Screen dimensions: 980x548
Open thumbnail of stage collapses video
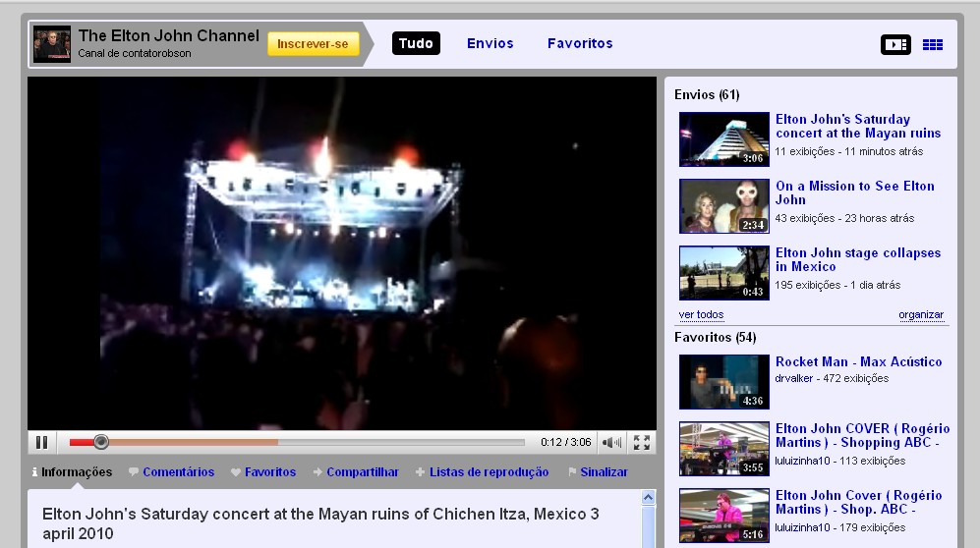[724, 273]
